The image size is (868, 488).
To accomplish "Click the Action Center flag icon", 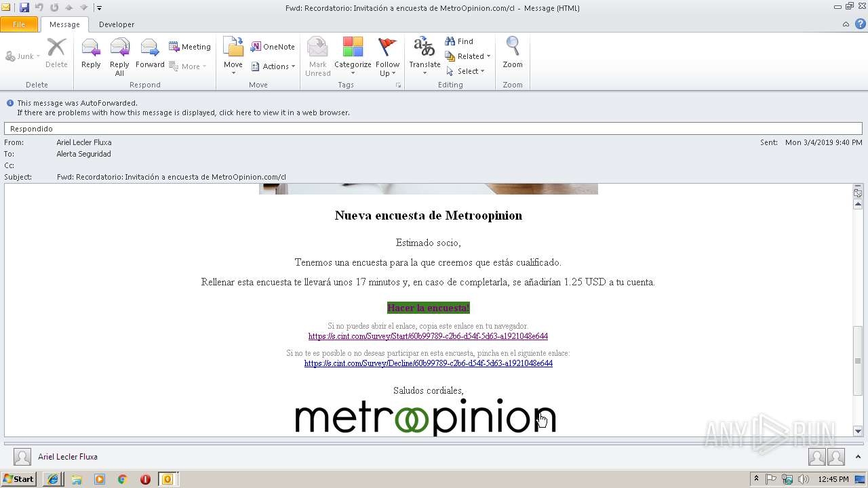I will coord(772,479).
